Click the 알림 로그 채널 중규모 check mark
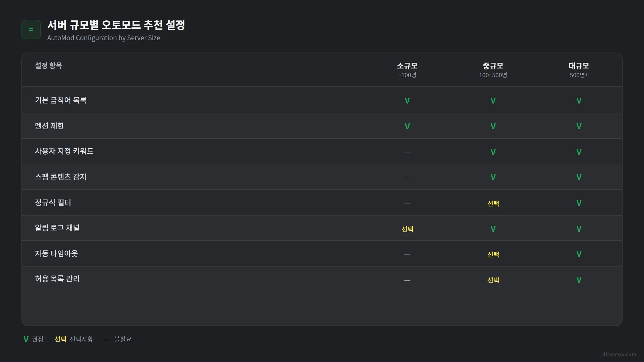644x362 pixels. [x=493, y=229]
